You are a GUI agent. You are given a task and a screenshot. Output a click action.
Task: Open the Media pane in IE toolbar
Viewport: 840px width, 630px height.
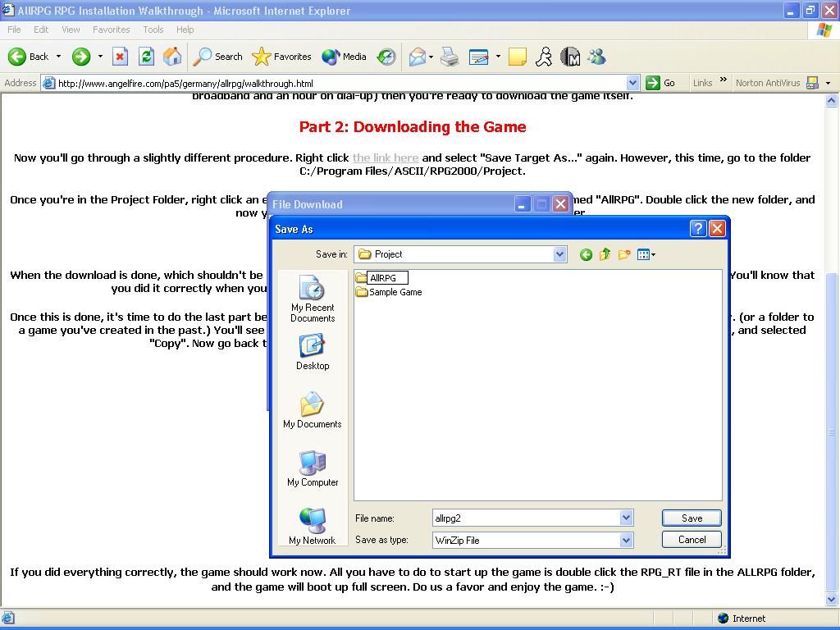click(x=344, y=57)
